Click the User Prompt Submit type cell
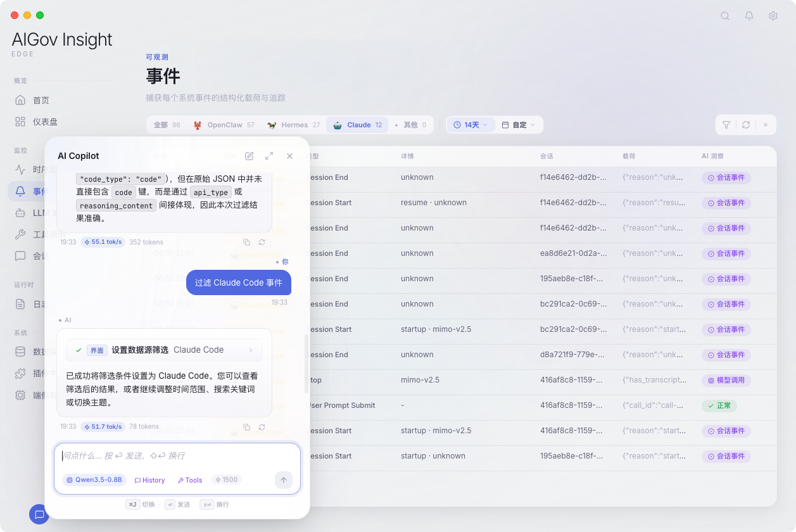 342,405
